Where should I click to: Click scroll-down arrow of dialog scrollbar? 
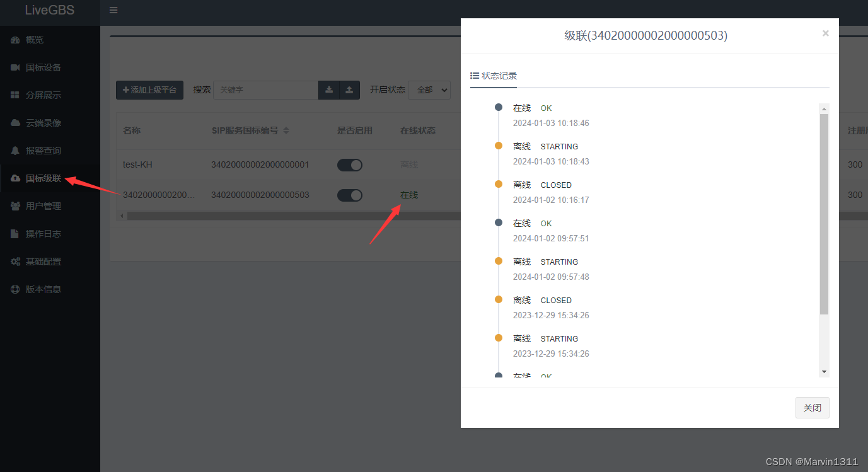click(824, 372)
